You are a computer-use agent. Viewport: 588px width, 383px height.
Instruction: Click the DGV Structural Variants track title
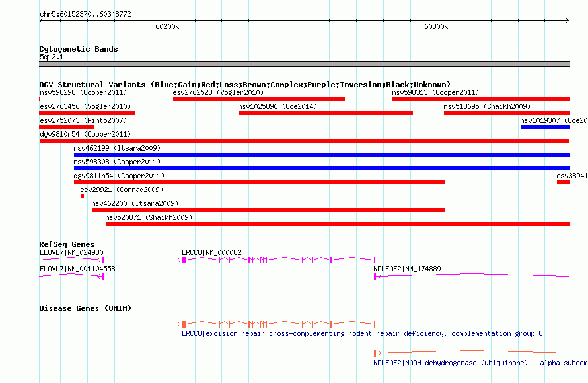(245, 85)
